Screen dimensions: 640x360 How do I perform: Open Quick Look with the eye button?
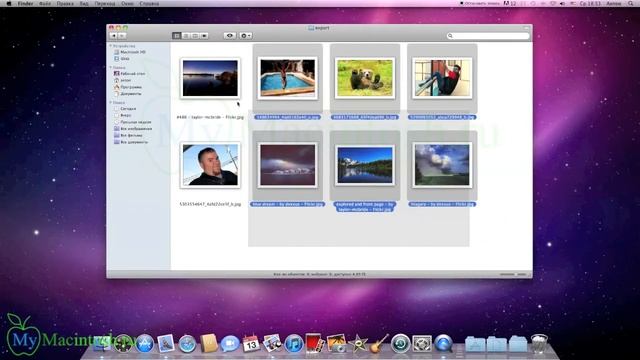coord(230,36)
